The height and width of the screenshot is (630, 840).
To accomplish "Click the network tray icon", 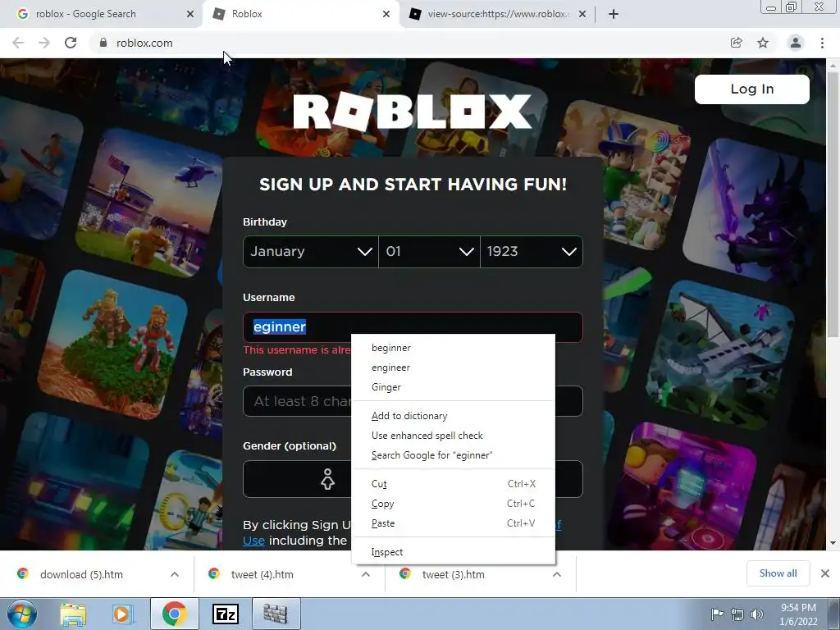I will point(737,614).
